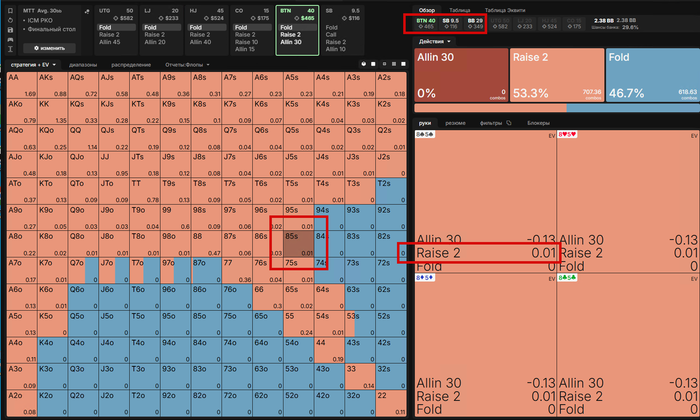
Task: Open the 8♠5♠ spades hand card
Action: [485, 201]
